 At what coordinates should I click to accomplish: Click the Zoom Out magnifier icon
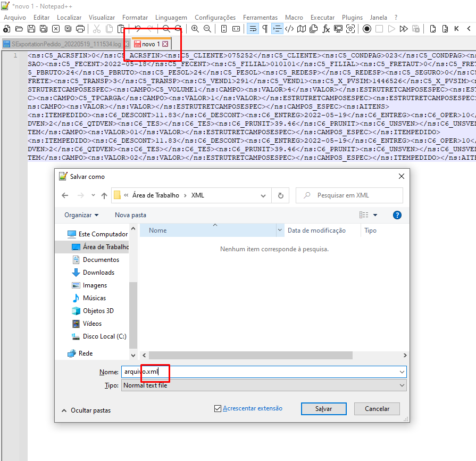coord(207,29)
